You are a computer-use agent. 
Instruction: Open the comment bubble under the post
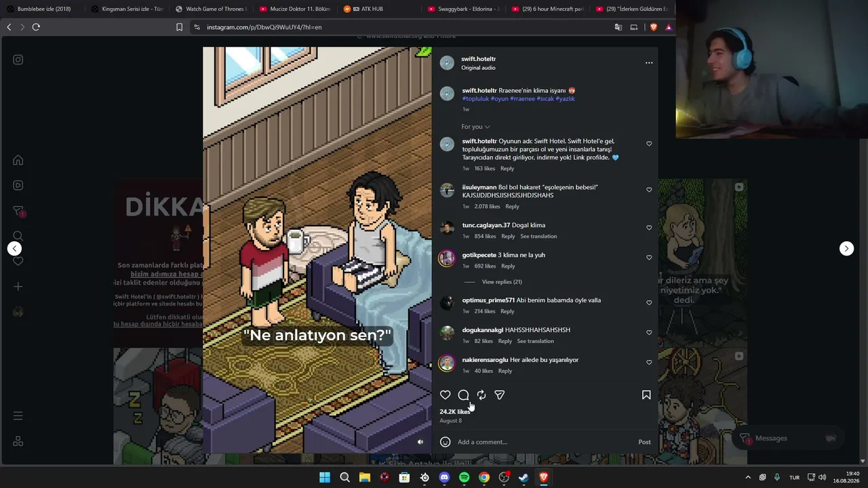tap(463, 395)
